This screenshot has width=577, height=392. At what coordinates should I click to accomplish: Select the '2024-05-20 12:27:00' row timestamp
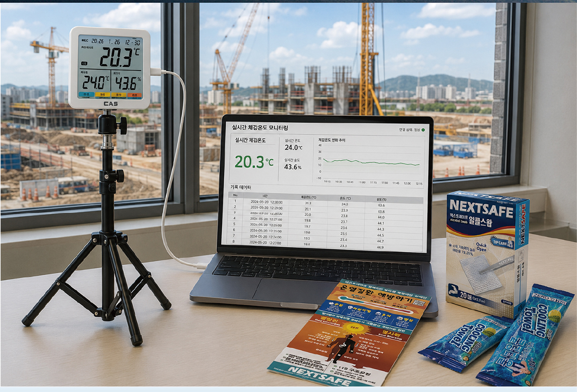(266, 219)
